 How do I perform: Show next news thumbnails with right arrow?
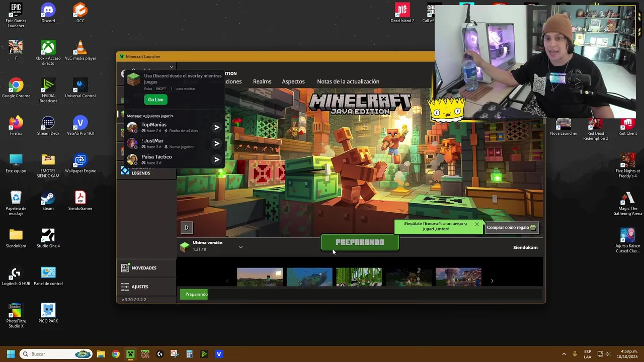click(492, 281)
